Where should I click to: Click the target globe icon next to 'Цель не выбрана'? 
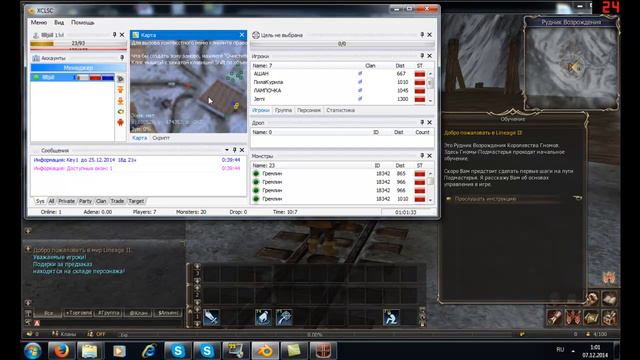pyautogui.click(x=256, y=35)
